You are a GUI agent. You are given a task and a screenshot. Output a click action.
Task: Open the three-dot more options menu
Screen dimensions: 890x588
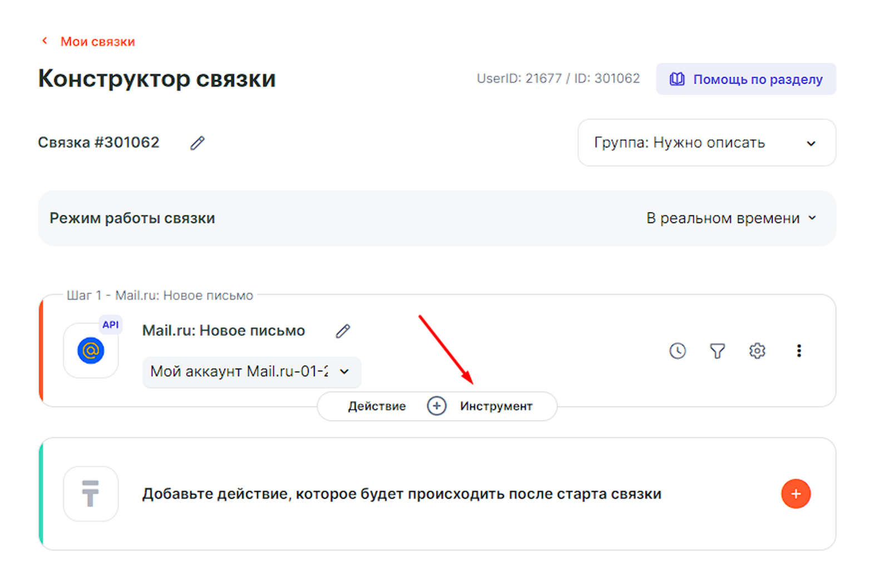click(x=799, y=351)
